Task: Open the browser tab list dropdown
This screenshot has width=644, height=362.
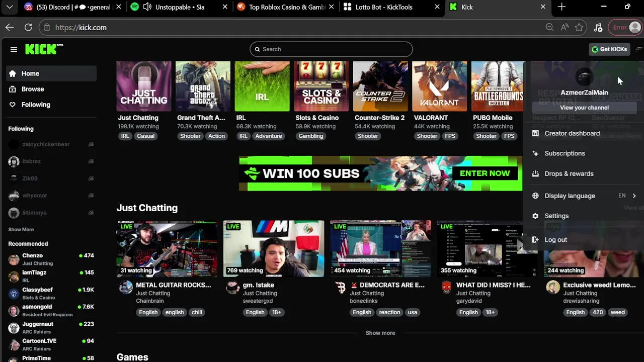Action: click(x=10, y=7)
